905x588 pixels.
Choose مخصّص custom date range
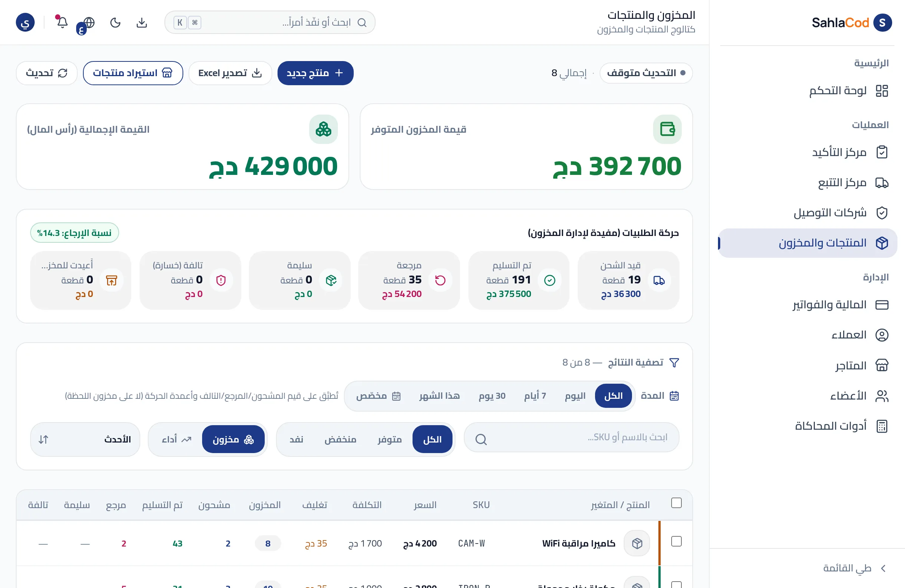(x=378, y=396)
